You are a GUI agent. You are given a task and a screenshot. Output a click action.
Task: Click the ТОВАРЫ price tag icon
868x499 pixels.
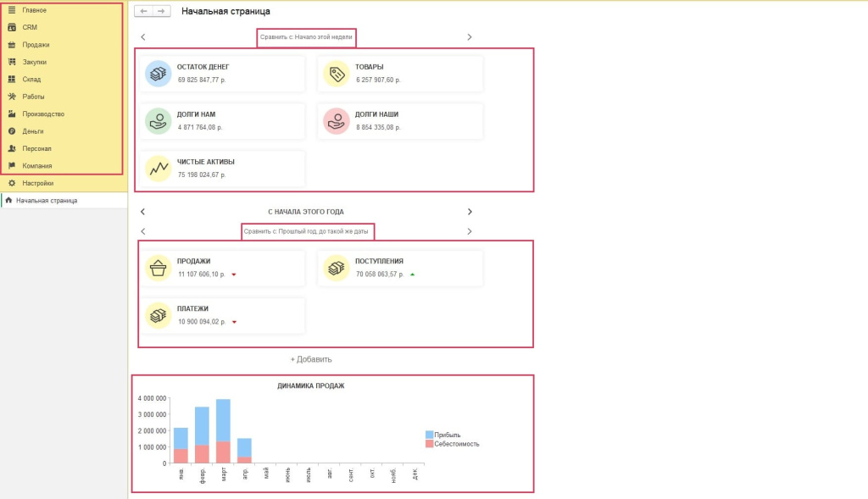click(x=336, y=74)
